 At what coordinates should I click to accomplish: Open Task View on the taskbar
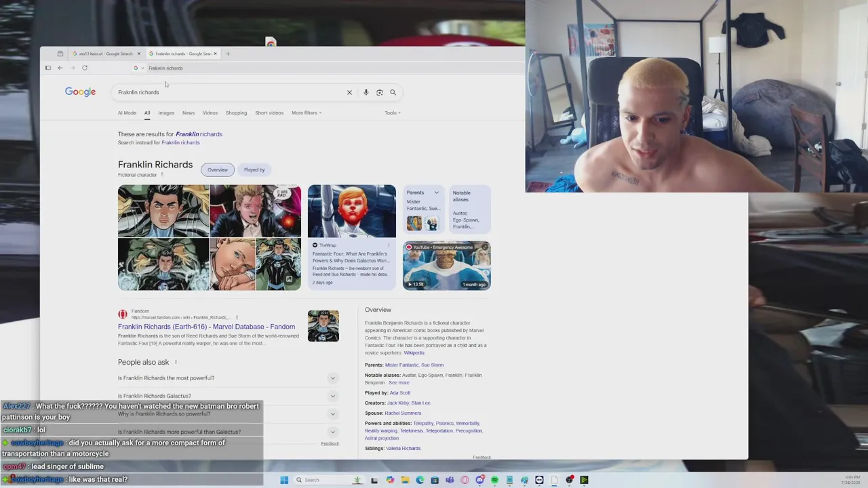[374, 480]
